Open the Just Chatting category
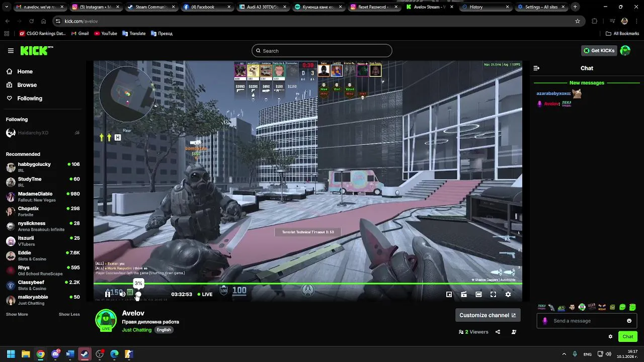644x362 pixels. pyautogui.click(x=136, y=330)
